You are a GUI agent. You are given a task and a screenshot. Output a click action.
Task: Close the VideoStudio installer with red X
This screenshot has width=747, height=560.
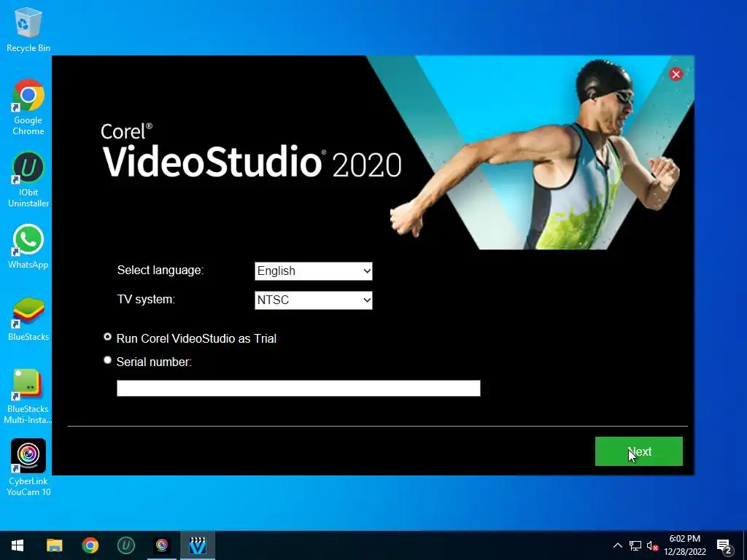click(x=676, y=74)
